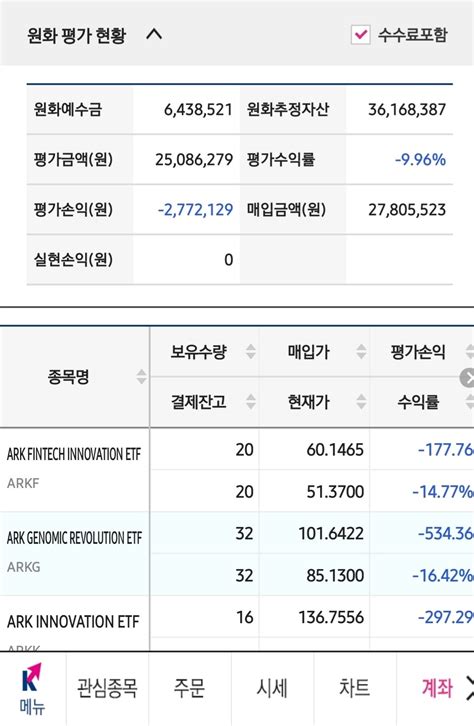Click the 원화추정자산 value 36,168,387
The width and height of the screenshot is (474, 726).
[x=407, y=110]
